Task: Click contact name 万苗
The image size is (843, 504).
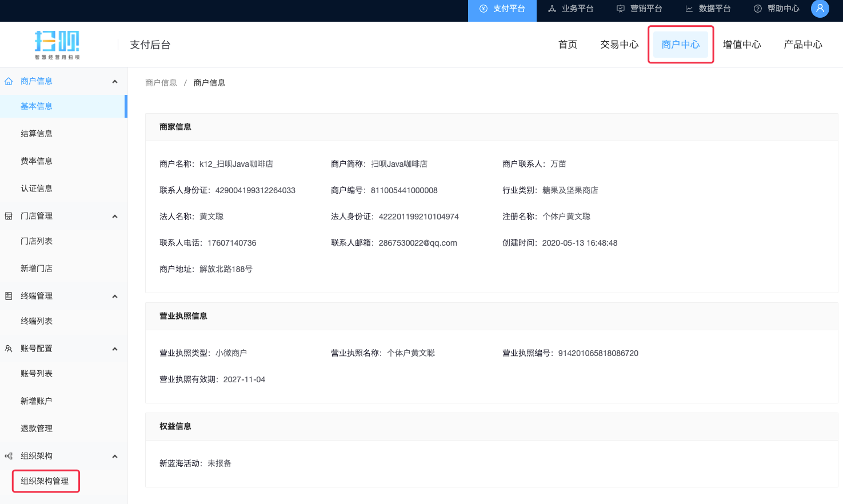Action: [x=558, y=164]
